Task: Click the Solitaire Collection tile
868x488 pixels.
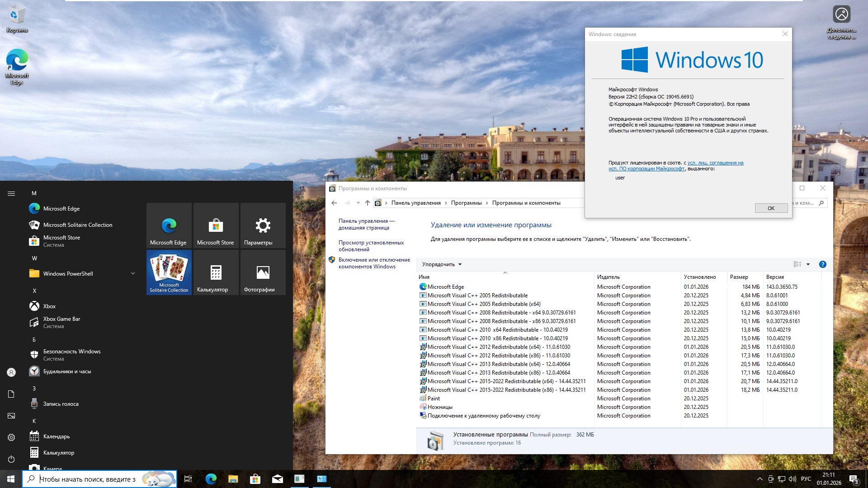Action: tap(169, 272)
